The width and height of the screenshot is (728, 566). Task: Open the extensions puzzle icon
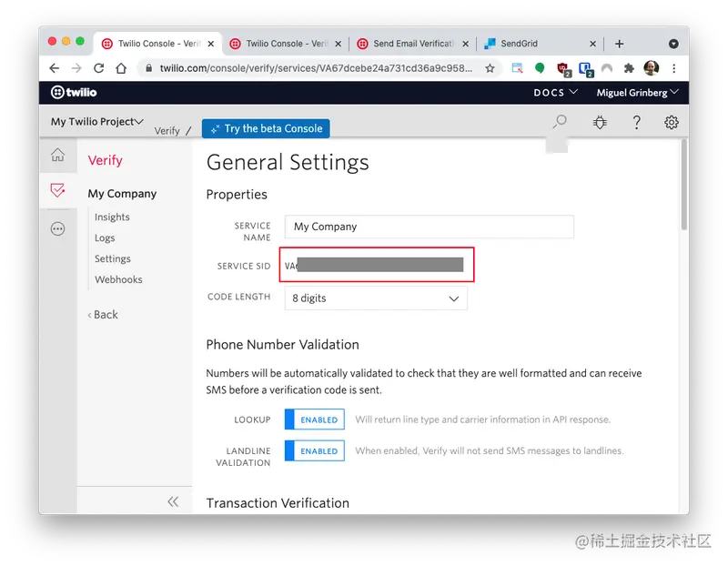[x=629, y=68]
